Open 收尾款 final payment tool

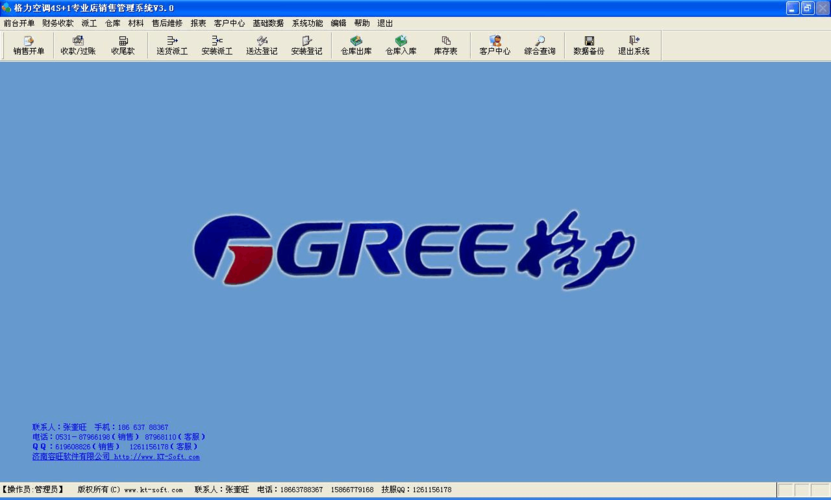[122, 45]
